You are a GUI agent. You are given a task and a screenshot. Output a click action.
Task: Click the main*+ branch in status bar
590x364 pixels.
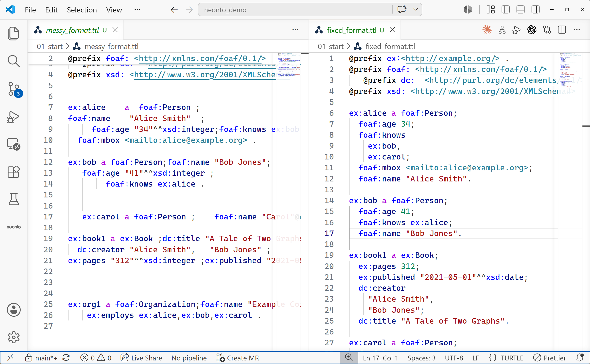coord(41,358)
